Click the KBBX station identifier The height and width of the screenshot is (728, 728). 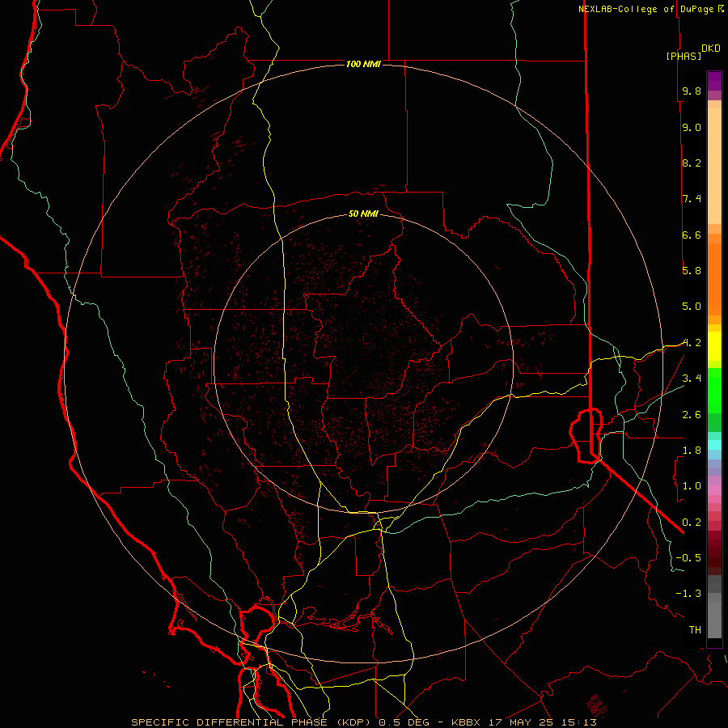point(467,722)
